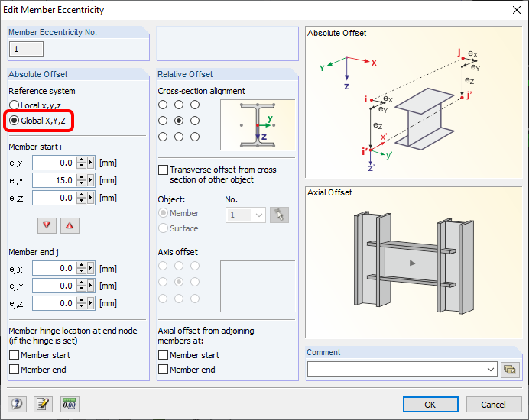Open the edit comment notepad icon

42,404
